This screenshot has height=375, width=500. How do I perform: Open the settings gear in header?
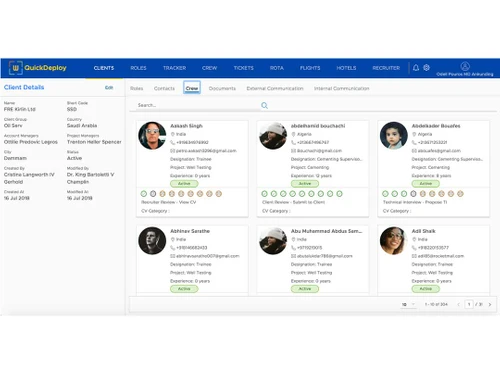pos(426,68)
